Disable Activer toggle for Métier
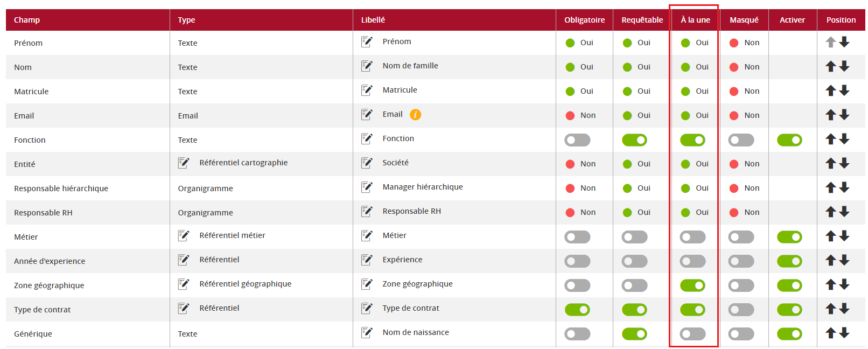The width and height of the screenshot is (868, 349). (x=789, y=237)
